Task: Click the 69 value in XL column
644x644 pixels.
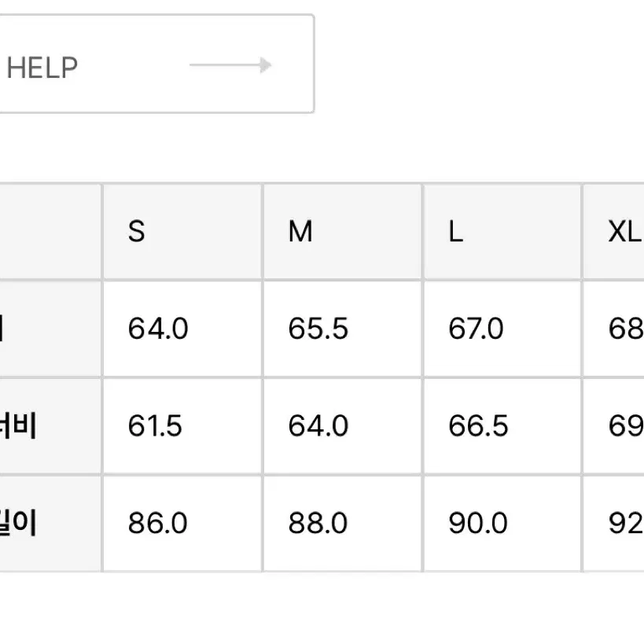Action: point(626,425)
